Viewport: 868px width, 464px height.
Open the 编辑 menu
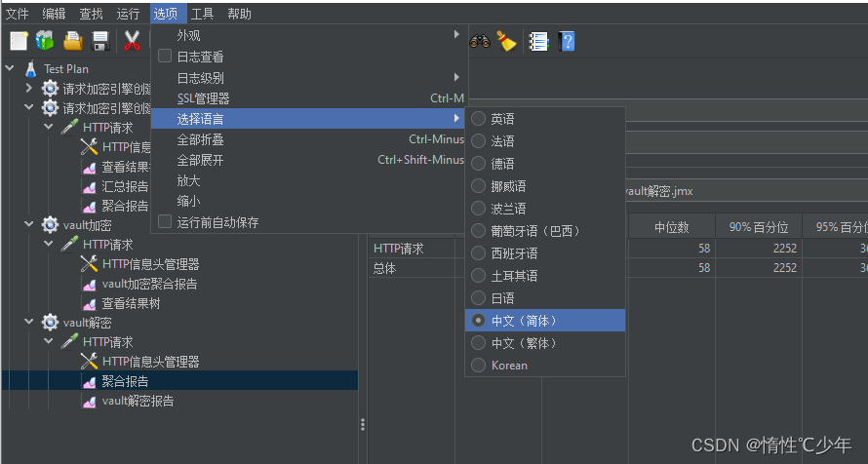pyautogui.click(x=55, y=14)
